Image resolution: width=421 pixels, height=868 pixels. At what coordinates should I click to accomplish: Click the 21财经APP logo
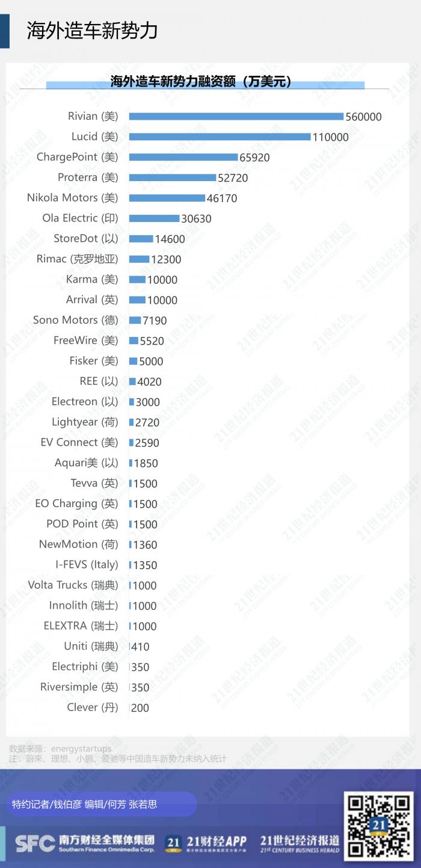pos(206,843)
